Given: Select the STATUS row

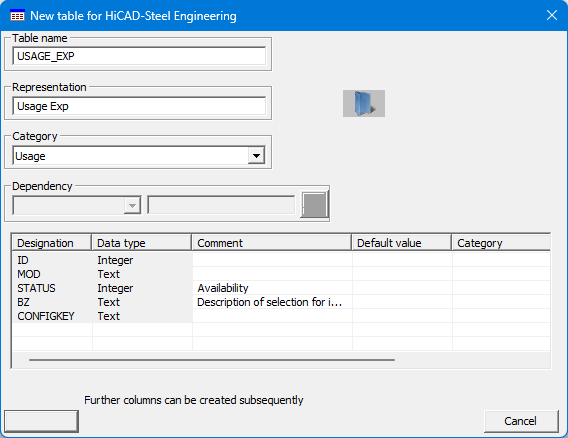Looking at the screenshot, I should click(281, 288).
